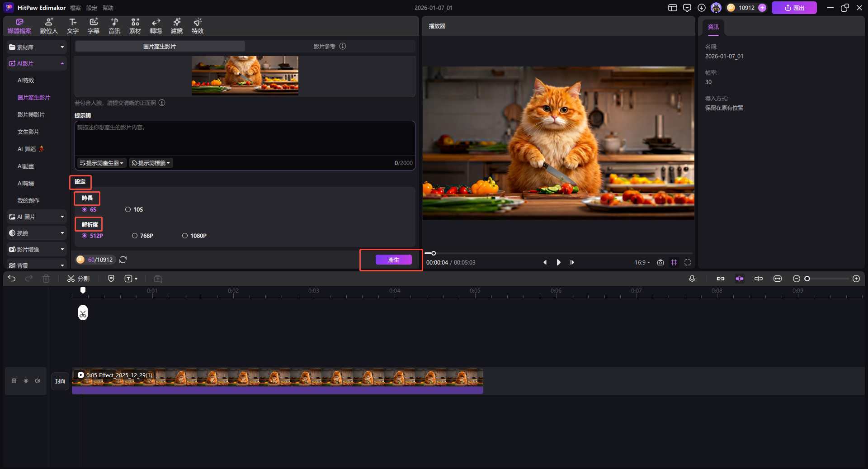Zoom in the timeline with plus icon
The height and width of the screenshot is (469, 868).
pos(856,279)
